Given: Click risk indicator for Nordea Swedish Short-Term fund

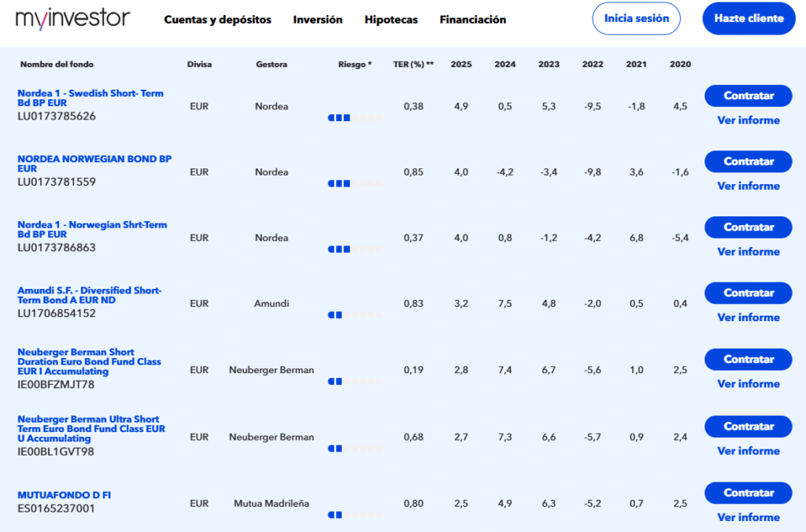Looking at the screenshot, I should coord(355,118).
